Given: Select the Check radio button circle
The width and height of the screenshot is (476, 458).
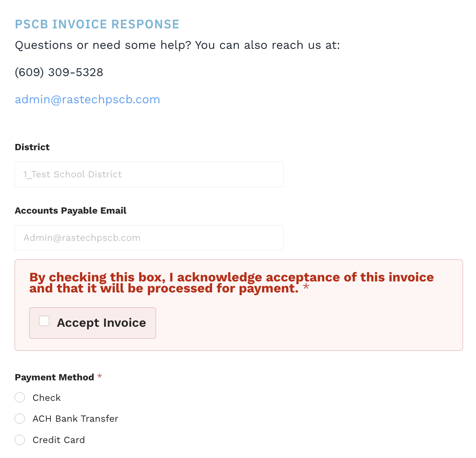Looking at the screenshot, I should [20, 397].
